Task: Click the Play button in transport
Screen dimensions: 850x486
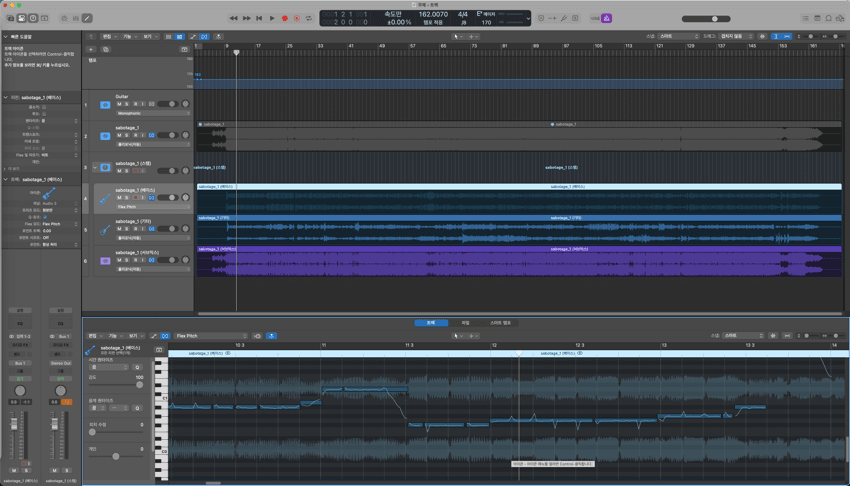Action: (272, 18)
